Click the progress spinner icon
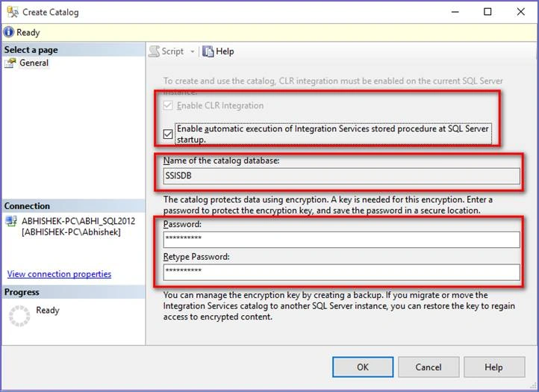 19,316
